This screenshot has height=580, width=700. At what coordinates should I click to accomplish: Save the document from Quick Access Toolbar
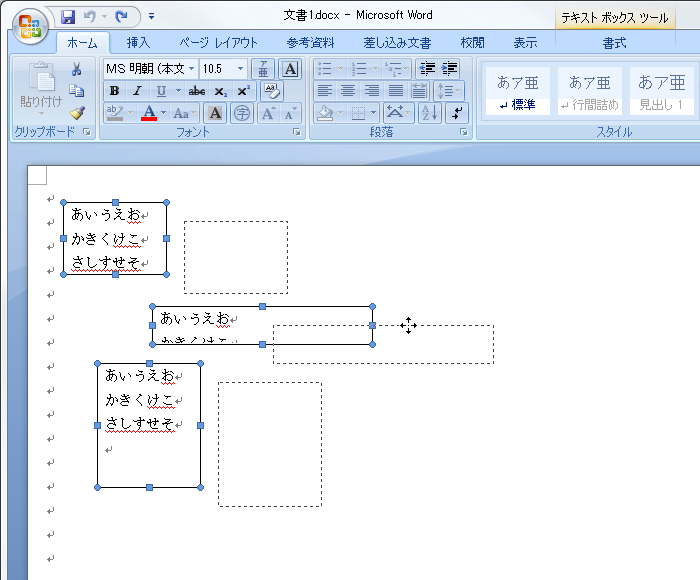coord(68,17)
